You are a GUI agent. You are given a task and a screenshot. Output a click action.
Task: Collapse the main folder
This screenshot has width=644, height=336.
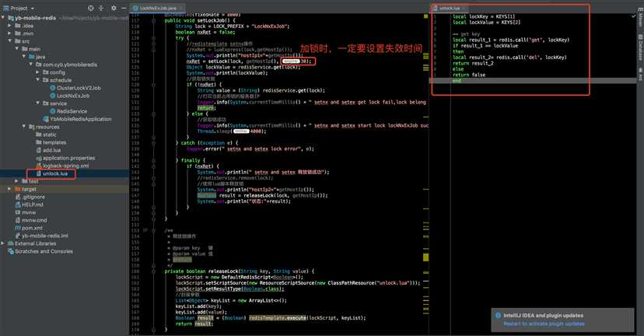(x=17, y=49)
